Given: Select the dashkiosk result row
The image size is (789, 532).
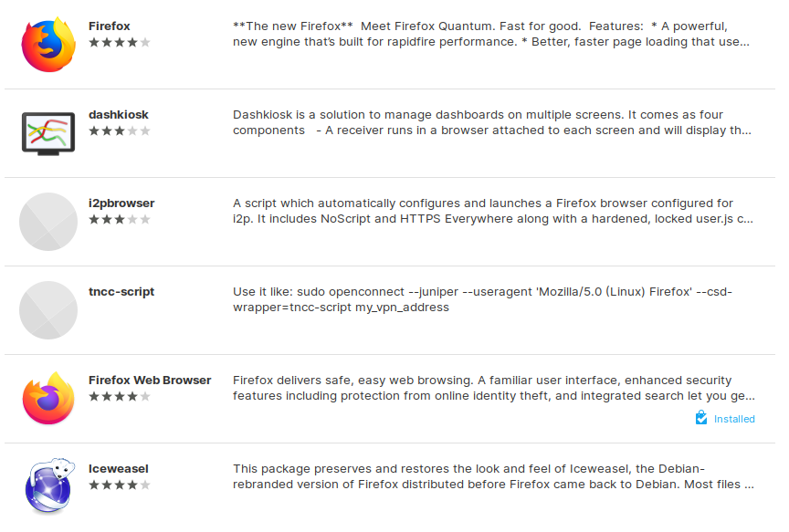Looking at the screenshot, I should pyautogui.click(x=393, y=131).
